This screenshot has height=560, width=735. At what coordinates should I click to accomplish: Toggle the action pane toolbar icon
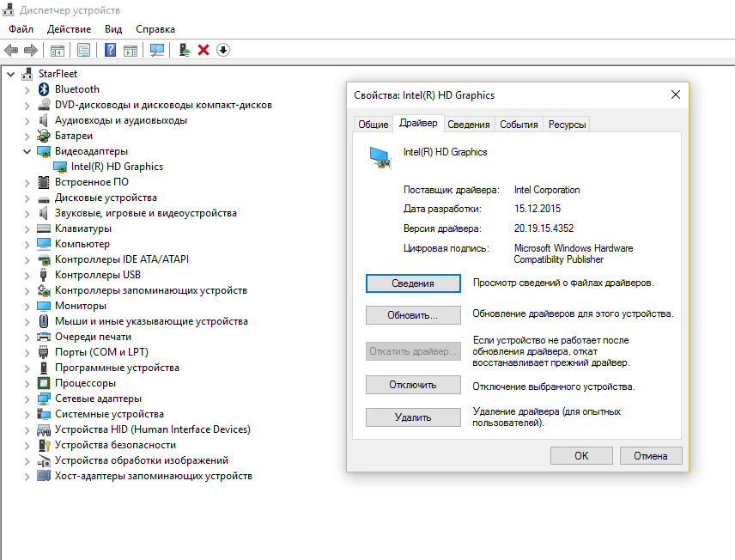(131, 50)
